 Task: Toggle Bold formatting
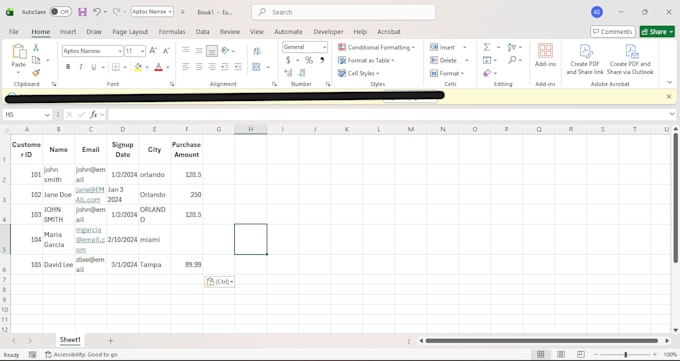pyautogui.click(x=68, y=67)
